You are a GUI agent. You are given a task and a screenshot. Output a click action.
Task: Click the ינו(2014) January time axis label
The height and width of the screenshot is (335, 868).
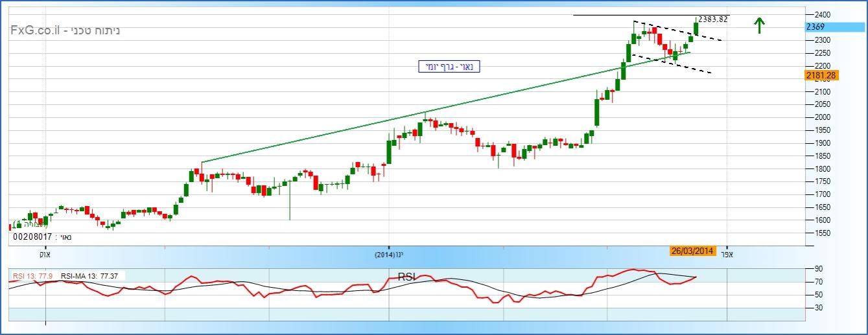pyautogui.click(x=390, y=255)
